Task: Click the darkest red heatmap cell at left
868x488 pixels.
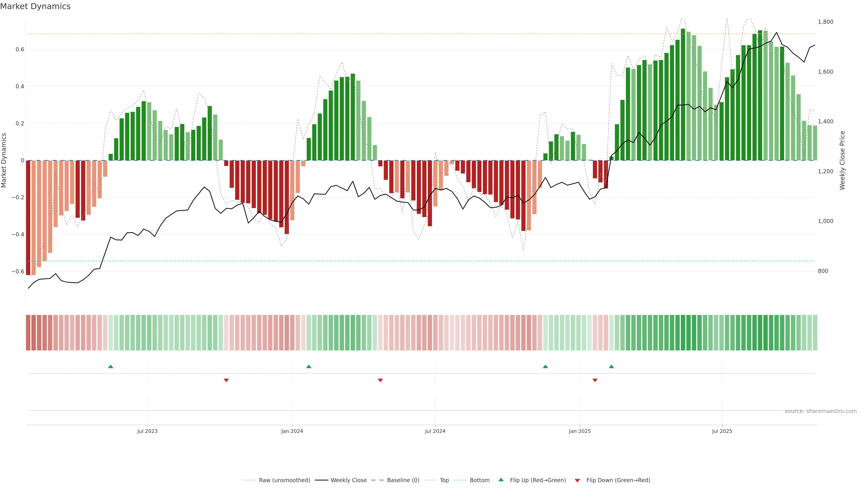Action: pyautogui.click(x=28, y=332)
